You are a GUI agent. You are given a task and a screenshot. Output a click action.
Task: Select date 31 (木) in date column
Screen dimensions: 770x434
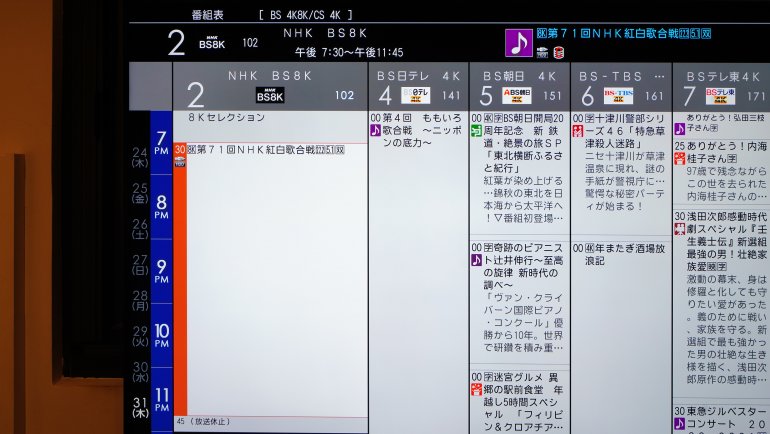coord(140,407)
